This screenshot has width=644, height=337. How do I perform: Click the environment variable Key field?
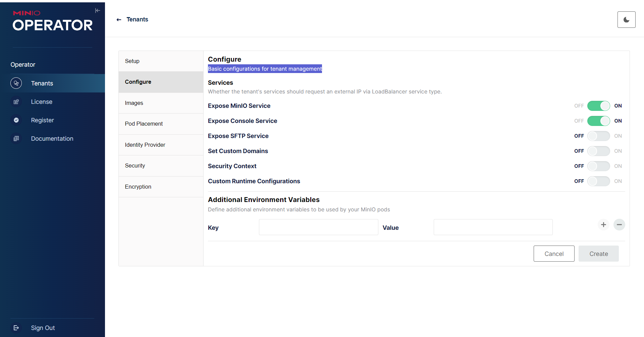tap(318, 227)
